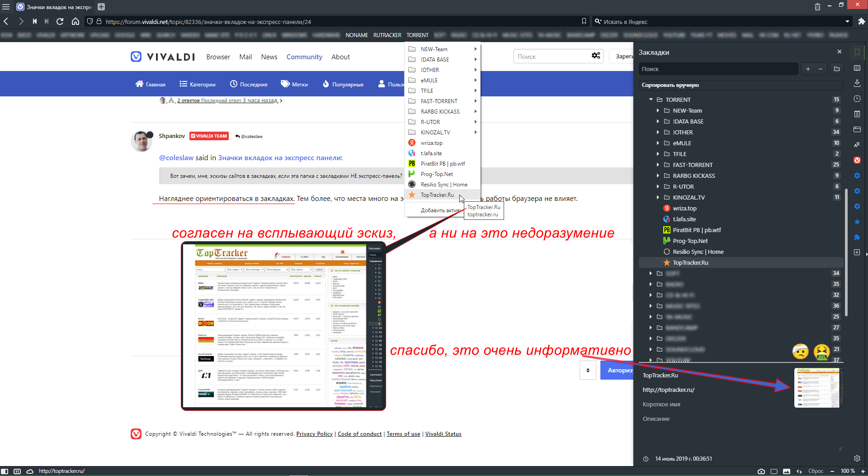The image size is (868, 476).
Task: Open the Translate side panel
Action: [x=857, y=145]
